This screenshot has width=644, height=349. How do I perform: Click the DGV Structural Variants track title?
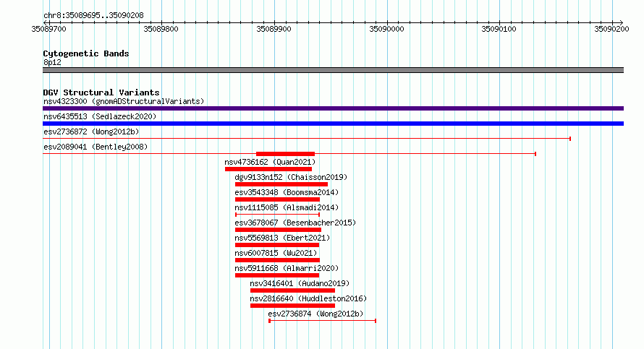point(101,92)
